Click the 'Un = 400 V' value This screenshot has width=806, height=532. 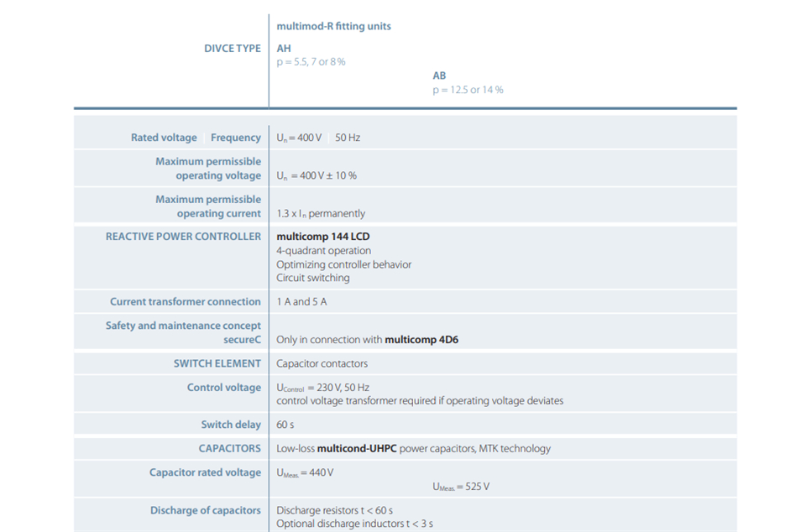coord(299,138)
